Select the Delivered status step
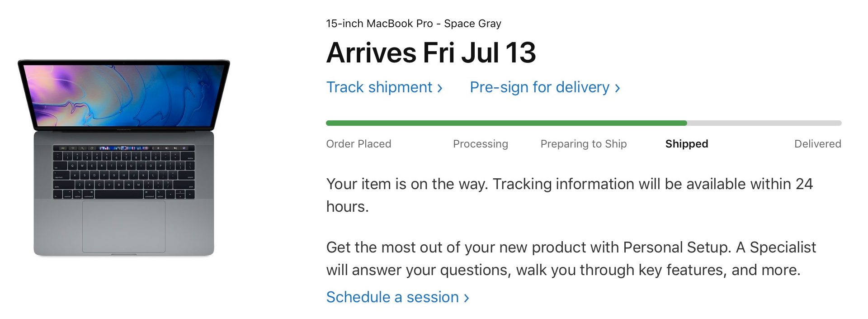 (817, 144)
